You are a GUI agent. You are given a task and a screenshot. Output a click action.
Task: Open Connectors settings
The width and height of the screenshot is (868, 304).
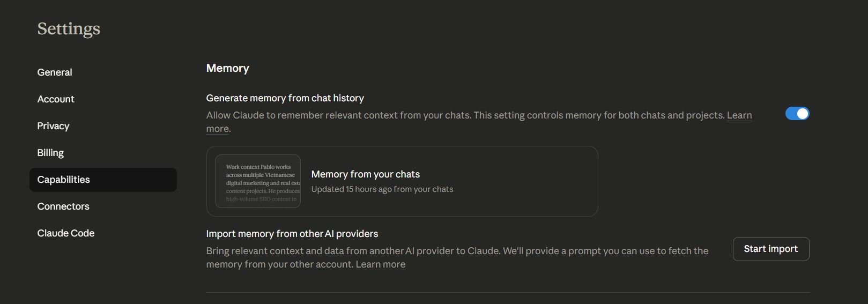63,206
